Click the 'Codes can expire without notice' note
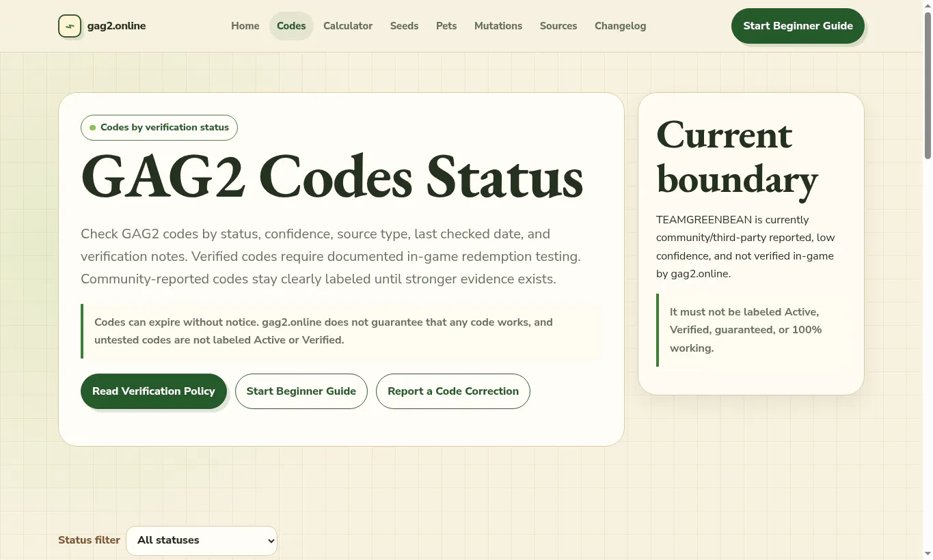 pos(341,331)
